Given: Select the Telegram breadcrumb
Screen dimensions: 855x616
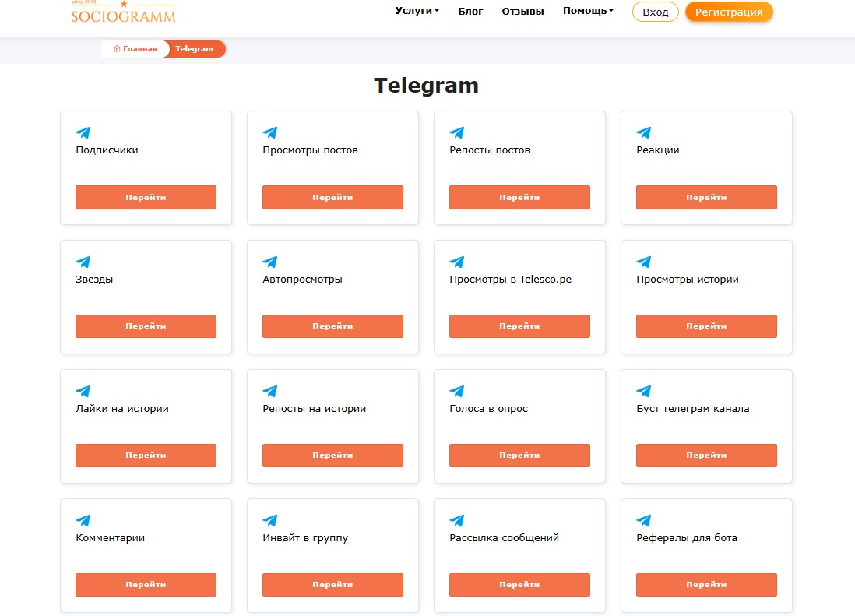Looking at the screenshot, I should coord(195,48).
